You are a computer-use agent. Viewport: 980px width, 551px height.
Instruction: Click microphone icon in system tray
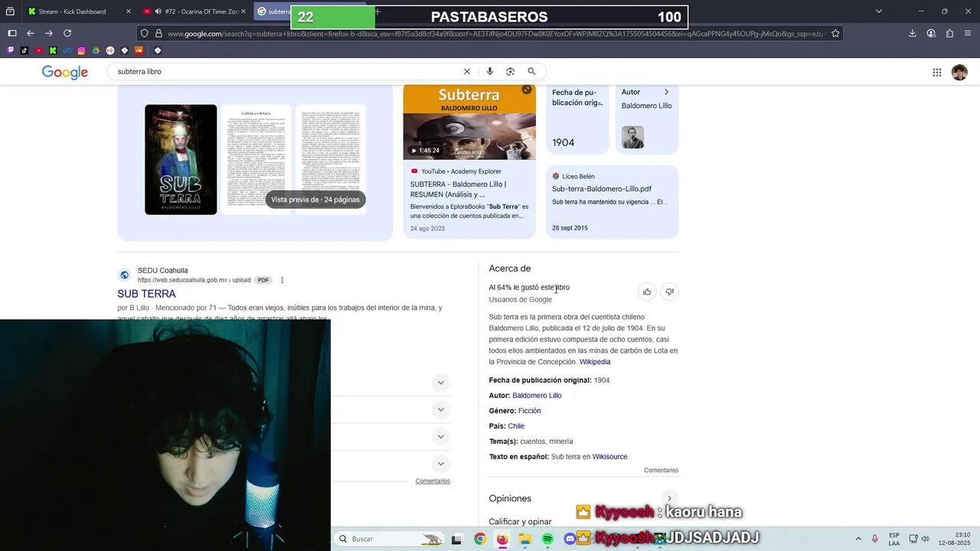click(x=874, y=539)
